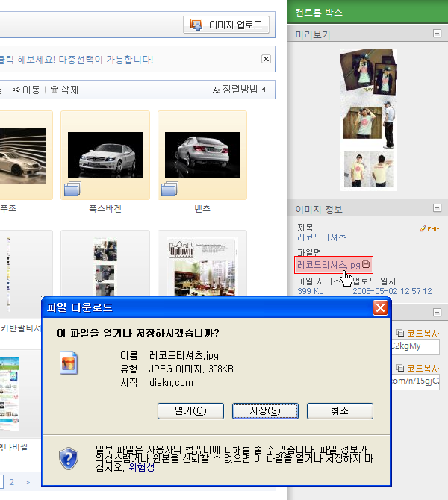Click the 폭스바겐 folder label

click(105, 209)
